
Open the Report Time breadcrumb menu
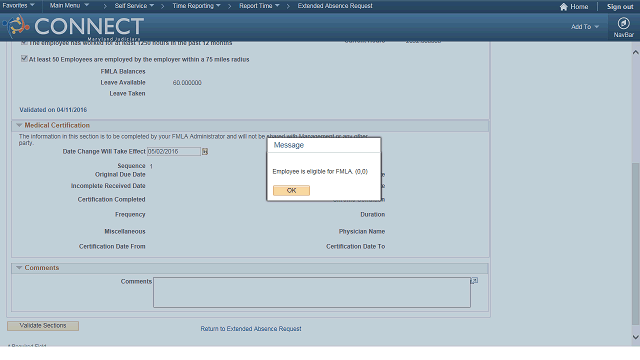click(259, 6)
